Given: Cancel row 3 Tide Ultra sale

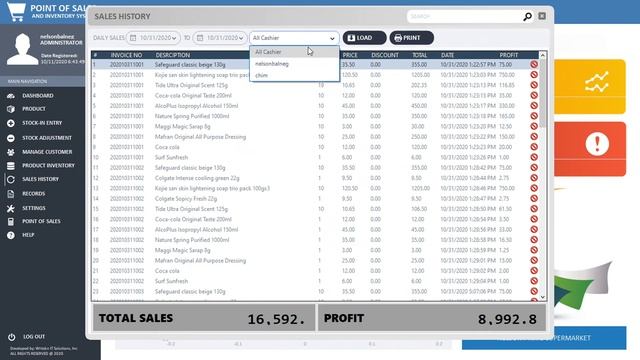Looking at the screenshot, I should [534, 85].
